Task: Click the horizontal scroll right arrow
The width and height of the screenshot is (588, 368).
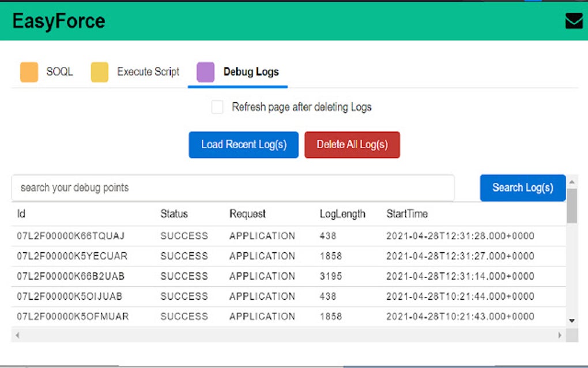Action: point(559,335)
